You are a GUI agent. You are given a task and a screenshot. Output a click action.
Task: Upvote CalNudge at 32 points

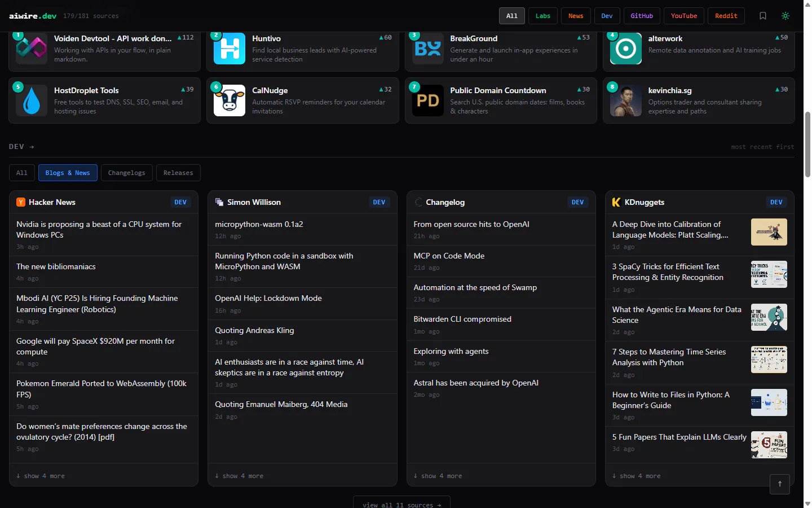(x=386, y=90)
